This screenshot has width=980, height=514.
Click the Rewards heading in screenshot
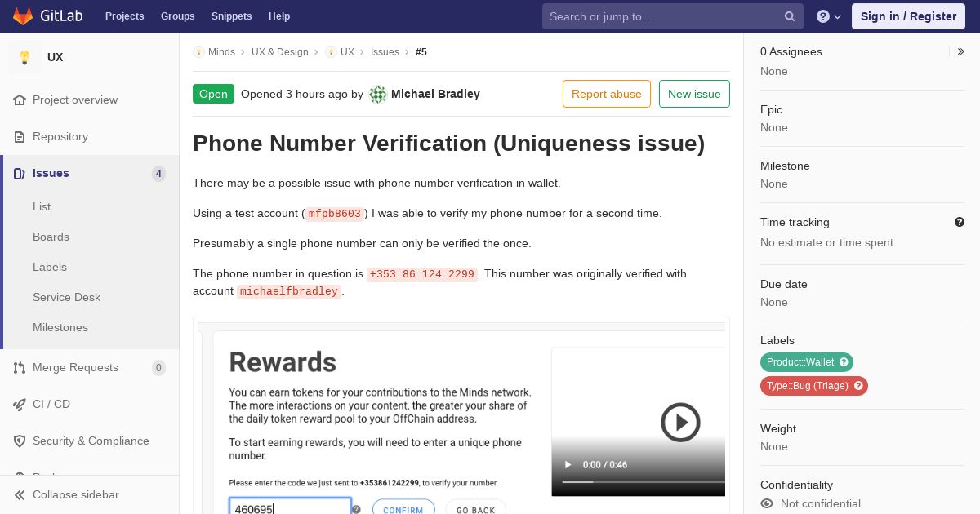click(283, 361)
